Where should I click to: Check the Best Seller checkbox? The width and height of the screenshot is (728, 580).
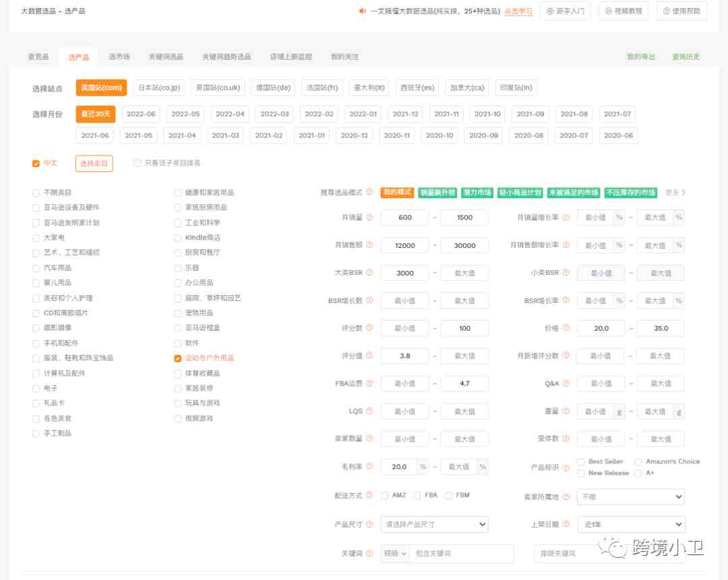click(x=580, y=461)
